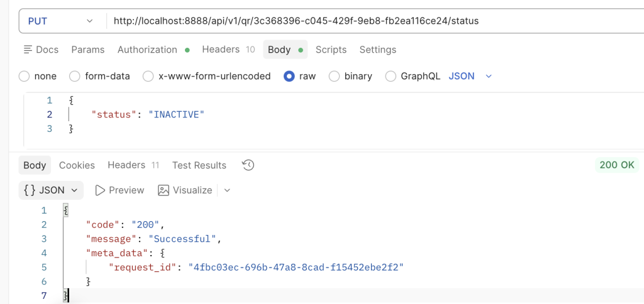Select the none body radio button
The height and width of the screenshot is (304, 644).
click(25, 76)
